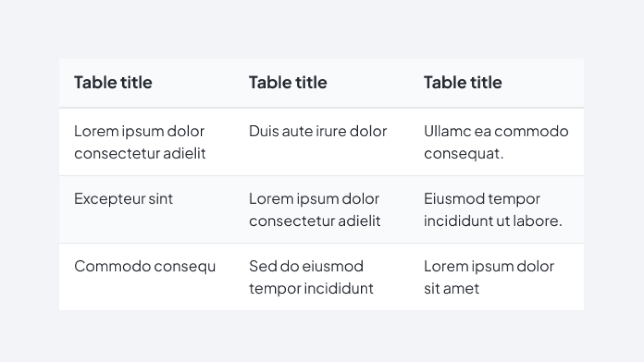Click the words 'sit amet' in the last row
This screenshot has width=644, height=362.
[451, 289]
